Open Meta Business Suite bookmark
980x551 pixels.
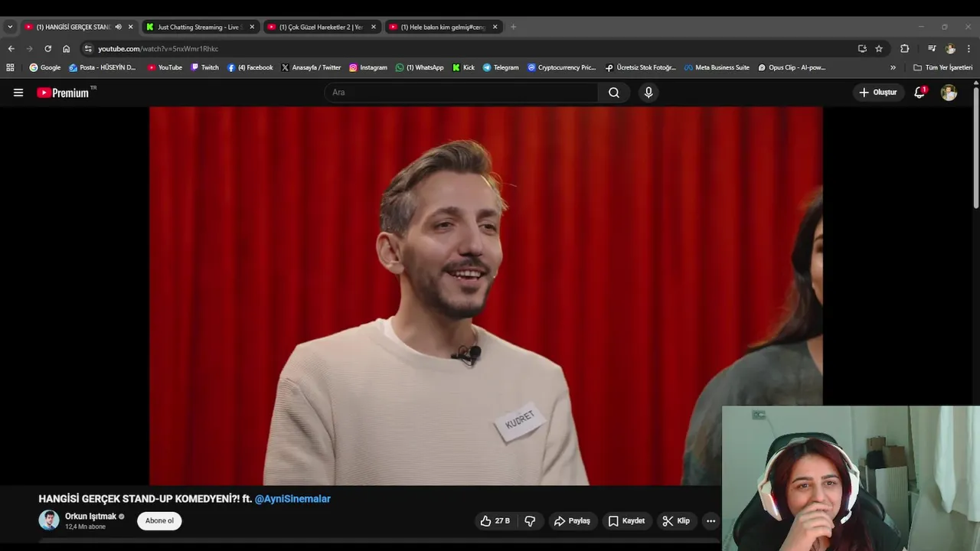(717, 67)
